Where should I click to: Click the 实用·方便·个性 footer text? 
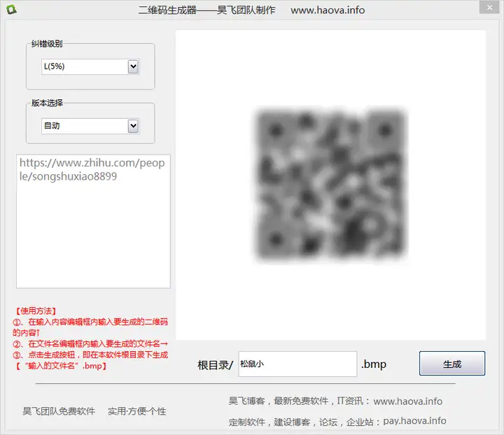pyautogui.click(x=137, y=411)
